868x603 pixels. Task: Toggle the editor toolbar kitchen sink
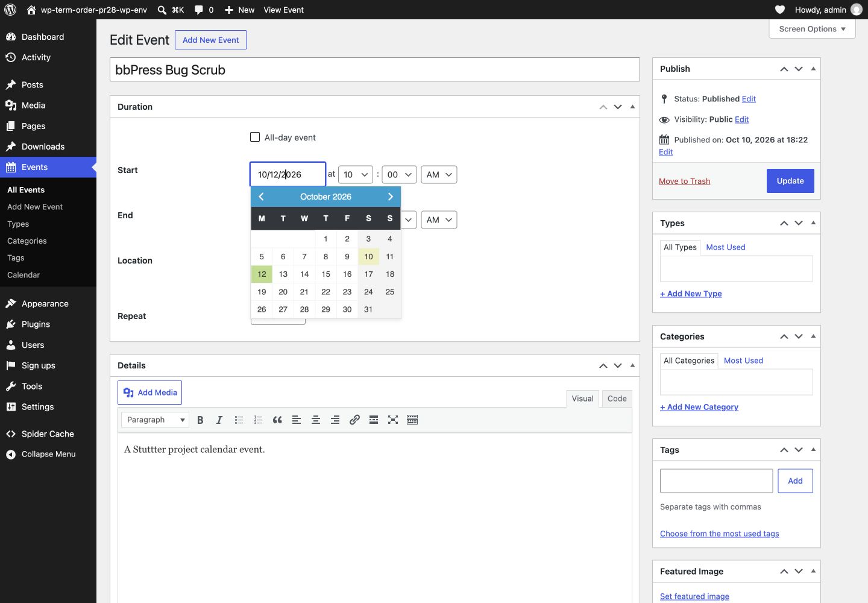(x=412, y=420)
